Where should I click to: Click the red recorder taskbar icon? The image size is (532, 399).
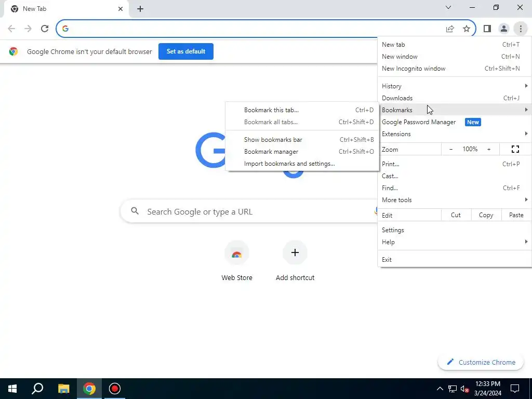pyautogui.click(x=115, y=389)
